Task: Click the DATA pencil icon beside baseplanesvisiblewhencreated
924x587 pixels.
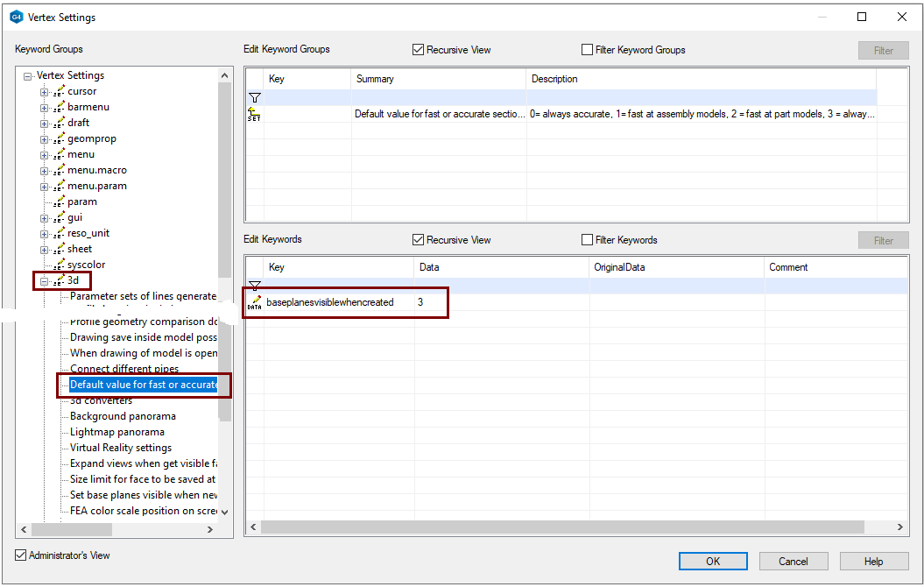Action: tap(255, 302)
